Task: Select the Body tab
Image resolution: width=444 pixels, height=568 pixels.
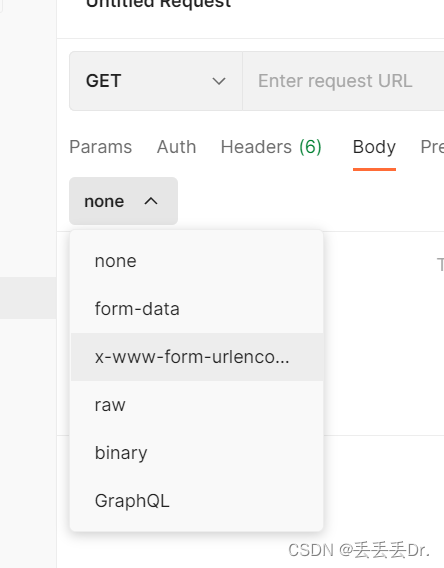Action: pyautogui.click(x=374, y=148)
